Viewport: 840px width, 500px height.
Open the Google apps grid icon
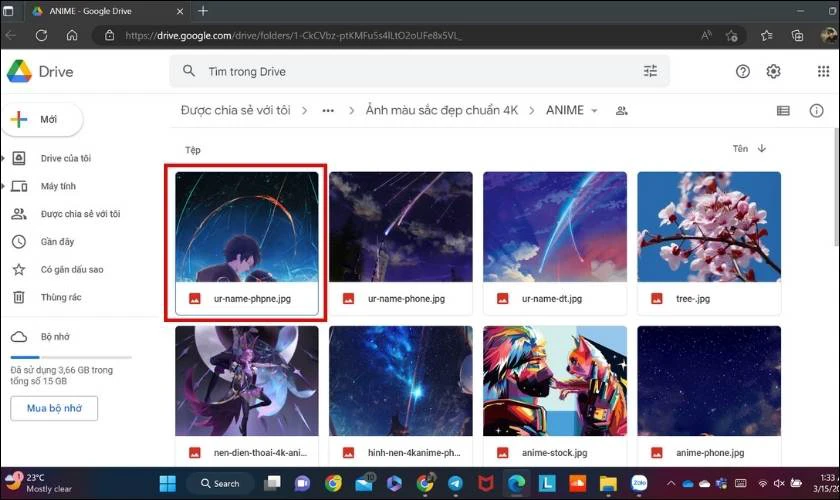(823, 71)
